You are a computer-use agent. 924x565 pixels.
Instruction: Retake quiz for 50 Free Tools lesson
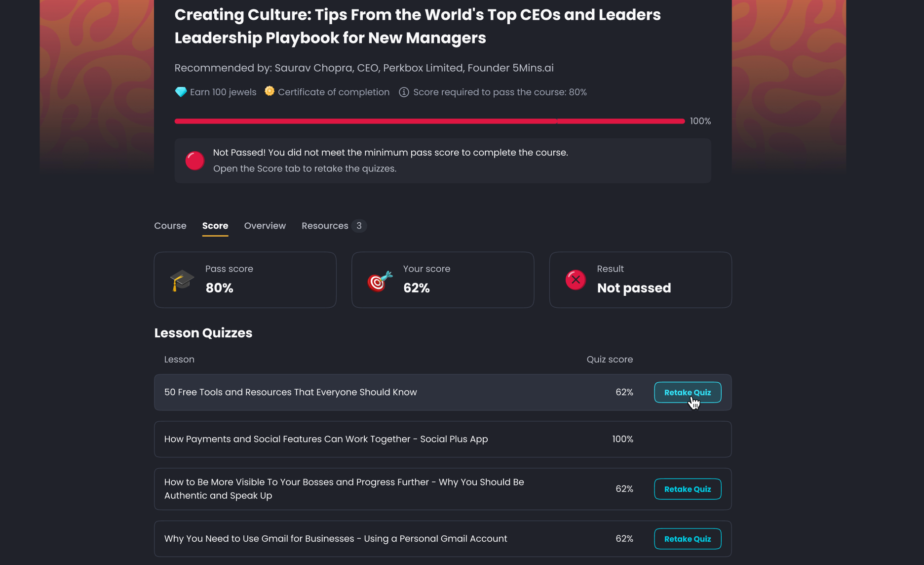(x=688, y=393)
